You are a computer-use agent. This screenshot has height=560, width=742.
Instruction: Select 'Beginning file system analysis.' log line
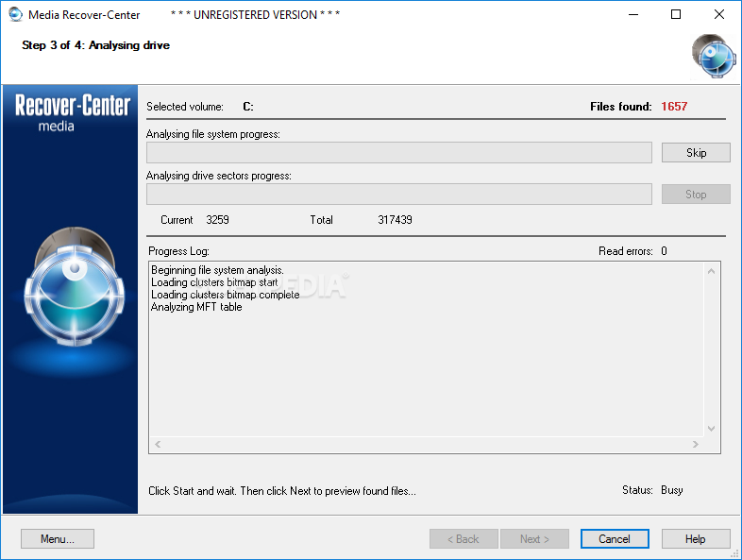tap(217, 270)
